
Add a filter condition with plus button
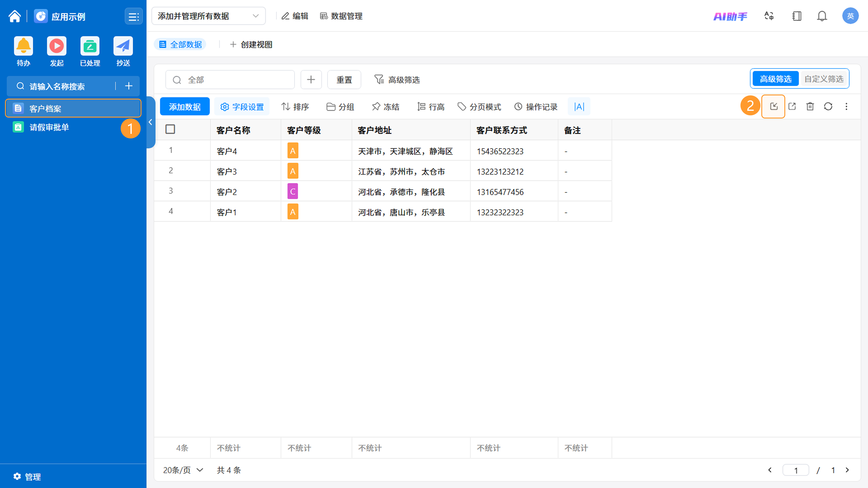coord(311,80)
